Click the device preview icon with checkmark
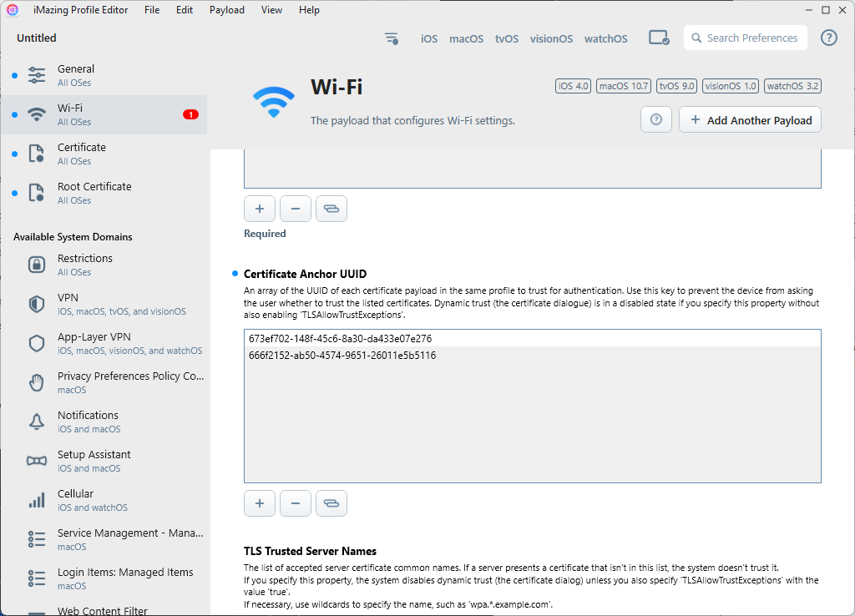 click(x=659, y=38)
